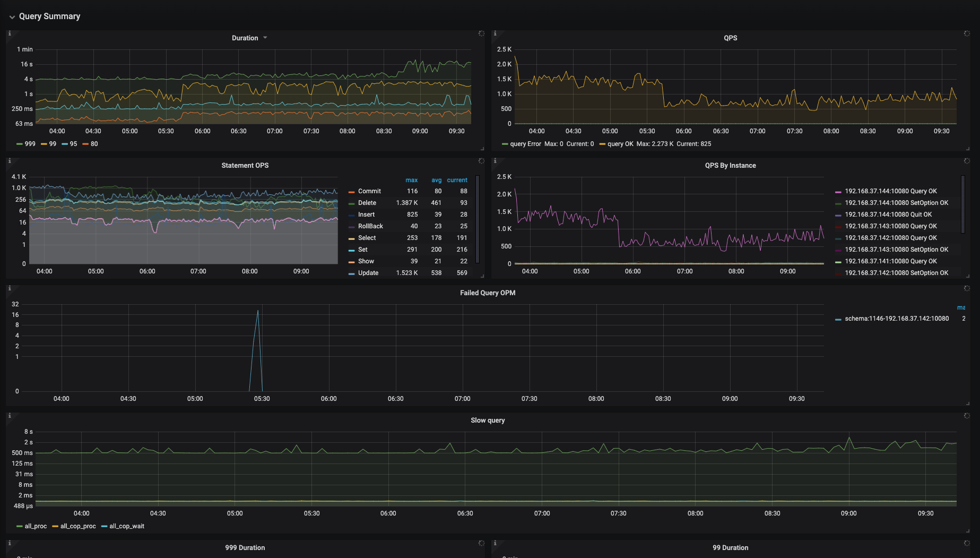Click the QPS By Instance info icon
This screenshot has height=558, width=980.
click(x=495, y=161)
